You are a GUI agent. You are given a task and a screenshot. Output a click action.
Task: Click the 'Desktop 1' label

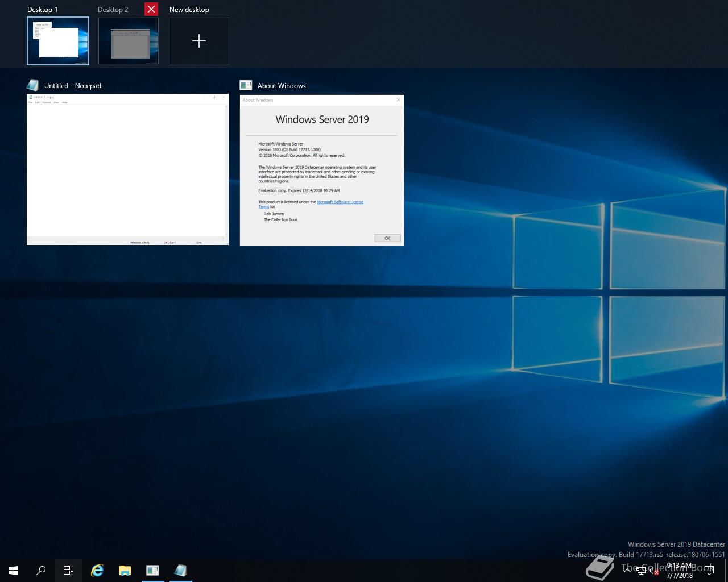(43, 9)
